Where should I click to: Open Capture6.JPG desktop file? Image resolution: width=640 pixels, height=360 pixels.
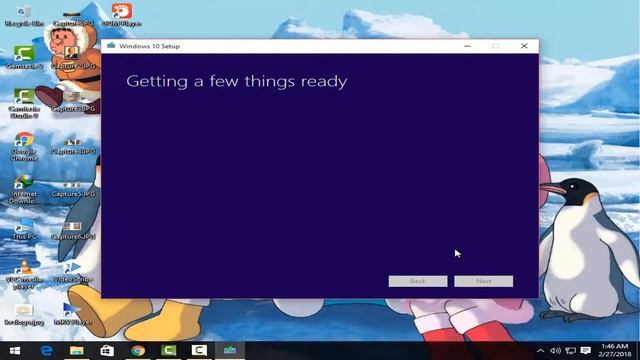[73, 231]
